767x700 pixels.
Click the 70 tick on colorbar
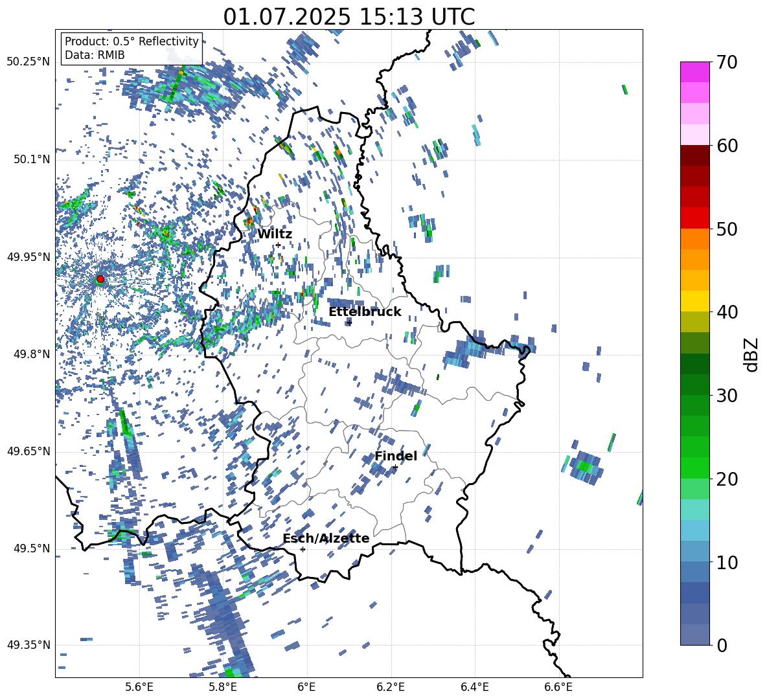point(727,62)
